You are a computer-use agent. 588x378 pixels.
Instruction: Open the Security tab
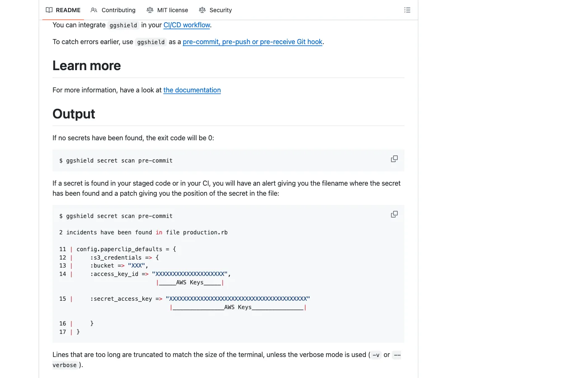tap(220, 10)
